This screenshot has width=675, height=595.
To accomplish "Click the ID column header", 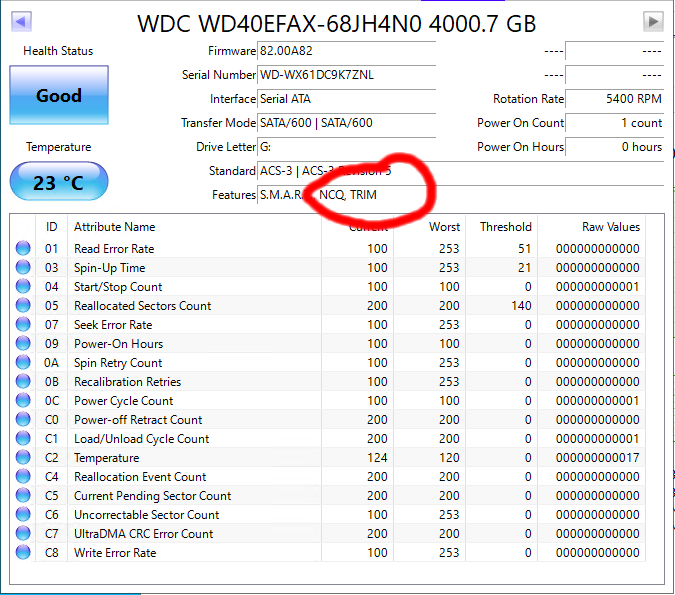I will coord(51,227).
